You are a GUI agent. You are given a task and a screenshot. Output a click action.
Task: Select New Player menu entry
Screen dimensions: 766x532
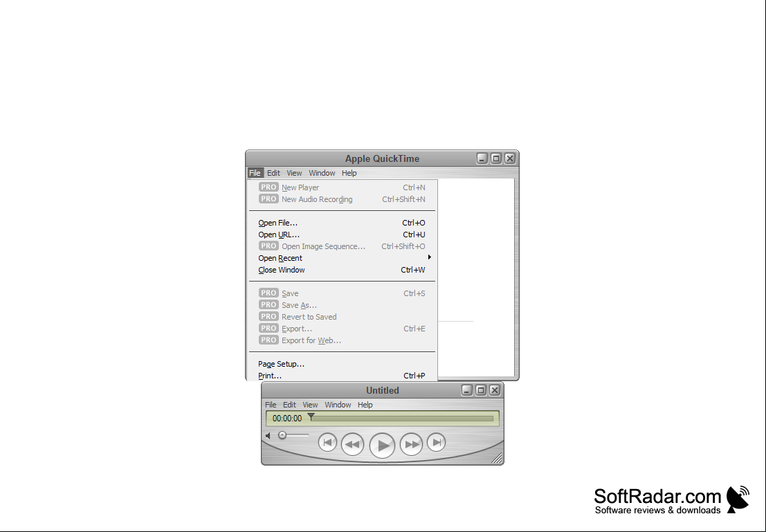[x=342, y=187]
